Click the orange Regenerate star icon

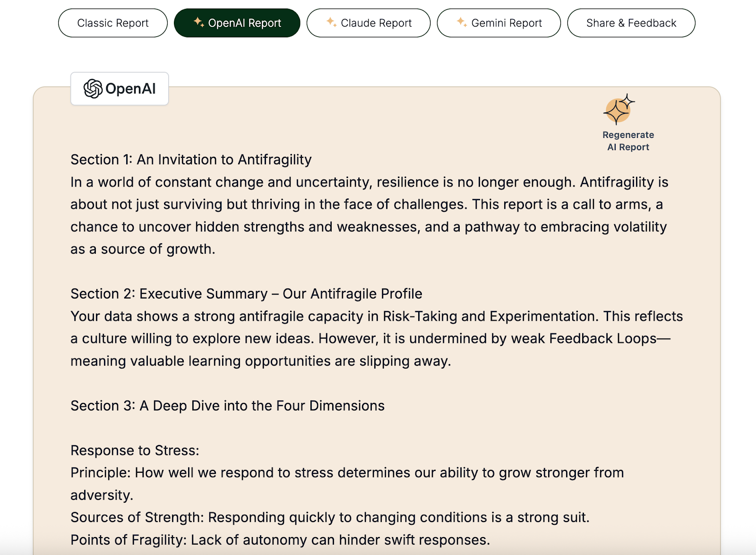pyautogui.click(x=619, y=110)
